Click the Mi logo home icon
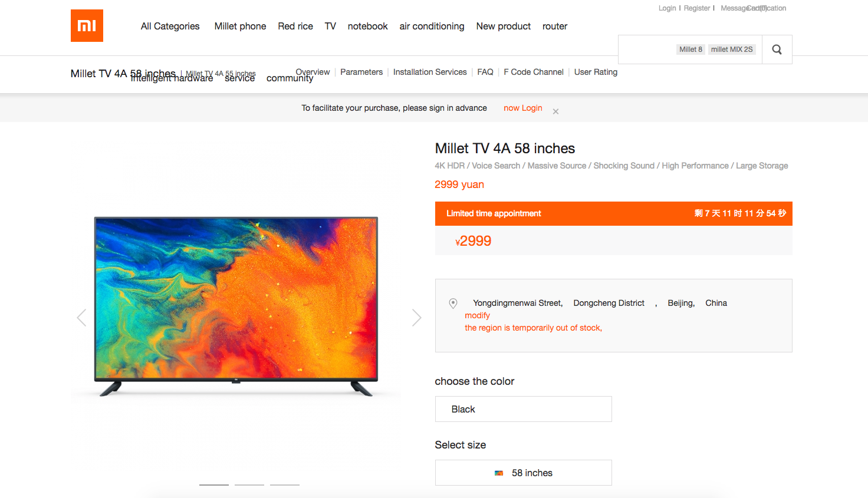Image resolution: width=868 pixels, height=498 pixels. (87, 25)
